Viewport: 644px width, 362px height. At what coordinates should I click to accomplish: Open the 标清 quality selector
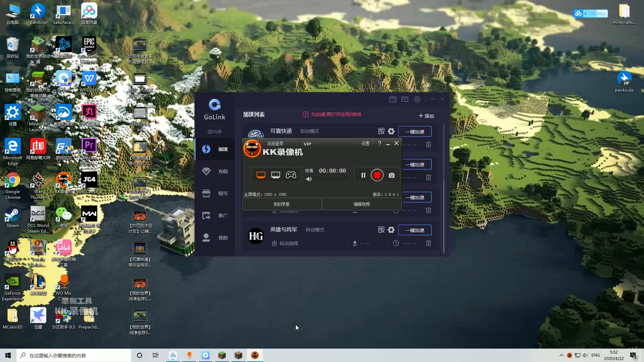[x=309, y=170]
